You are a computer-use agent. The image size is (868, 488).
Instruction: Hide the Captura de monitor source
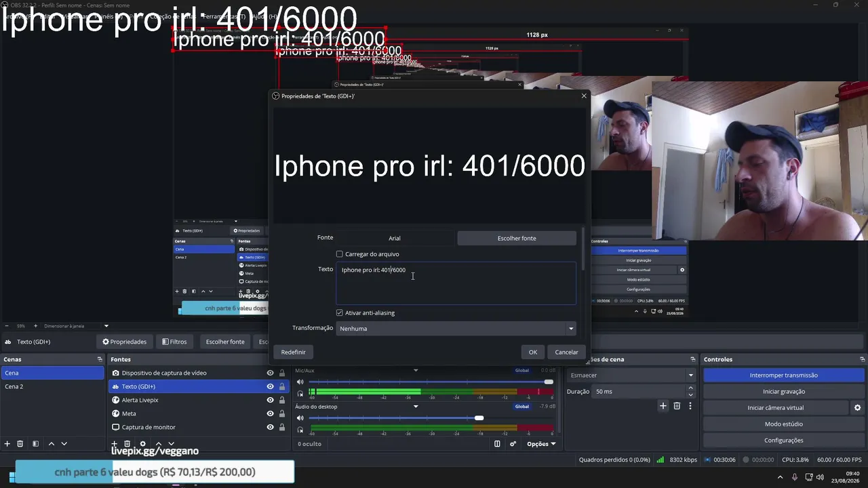coord(270,427)
